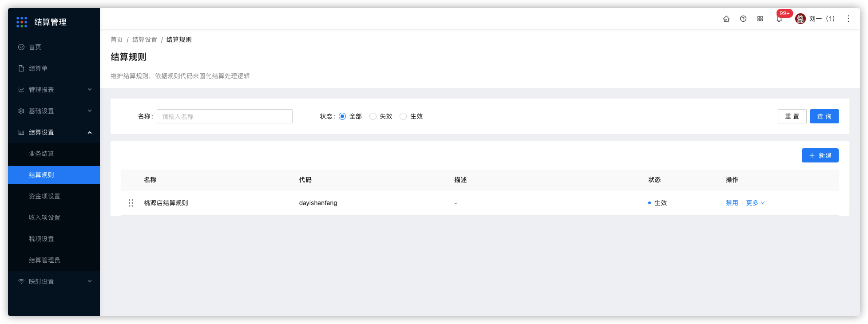Click 结算设置 breadcrumb link
The image size is (868, 324).
tap(145, 40)
